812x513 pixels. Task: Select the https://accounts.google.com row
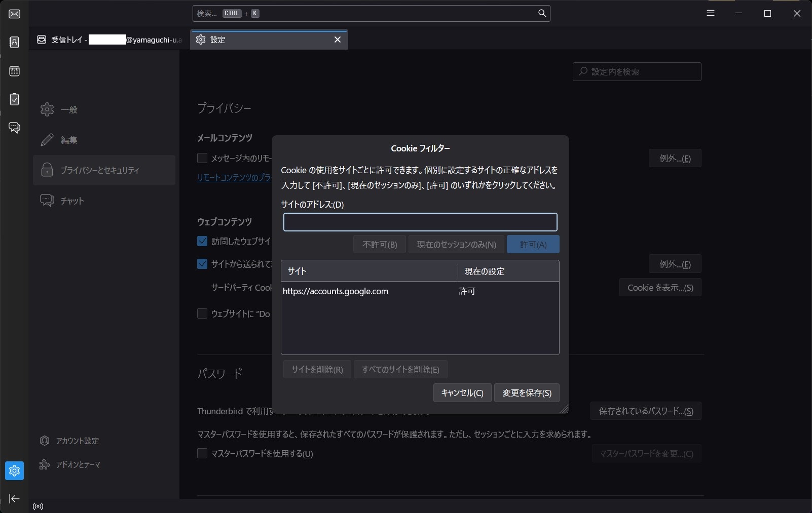click(x=420, y=291)
